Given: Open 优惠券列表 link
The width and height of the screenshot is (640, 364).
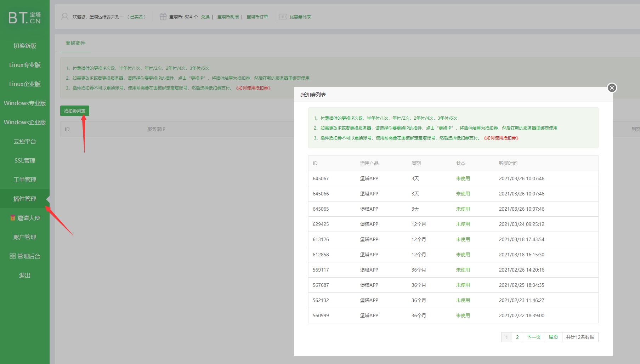Looking at the screenshot, I should pyautogui.click(x=300, y=17).
